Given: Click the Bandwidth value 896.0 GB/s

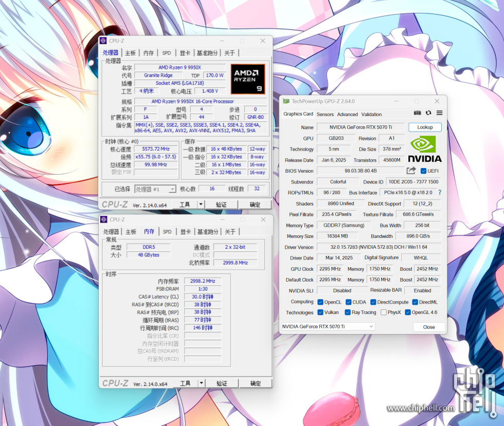Looking at the screenshot, I should pyautogui.click(x=418, y=236).
